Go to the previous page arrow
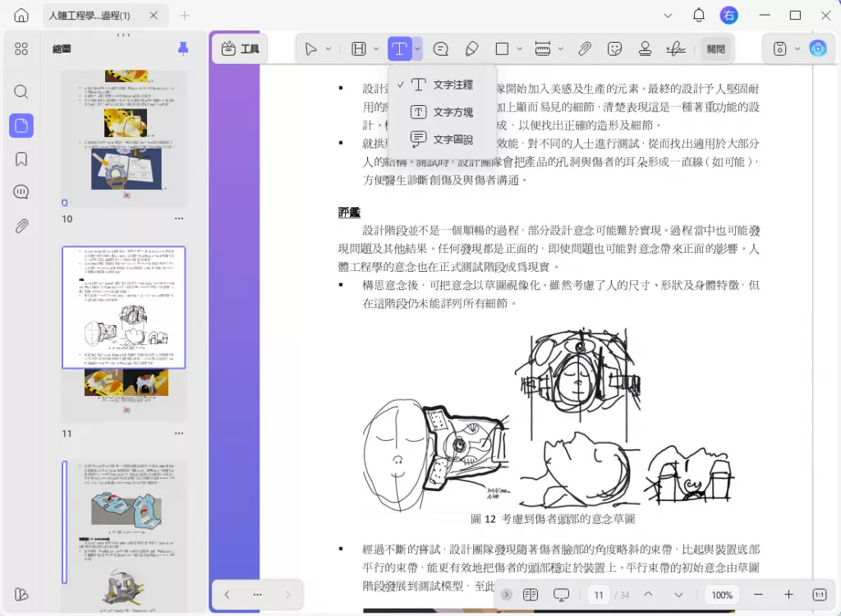841x616 pixels. (x=648, y=595)
